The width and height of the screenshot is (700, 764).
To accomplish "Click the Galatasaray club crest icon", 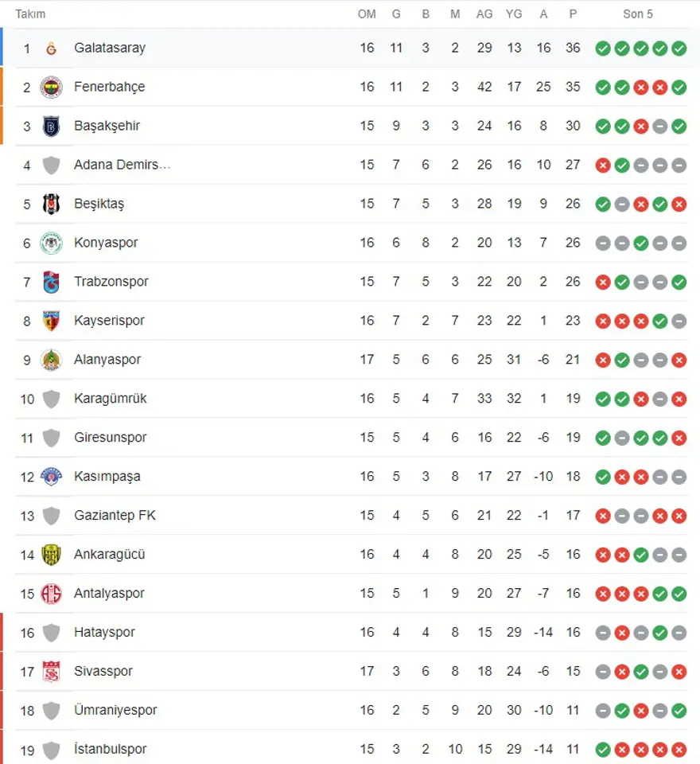I will click(51, 49).
